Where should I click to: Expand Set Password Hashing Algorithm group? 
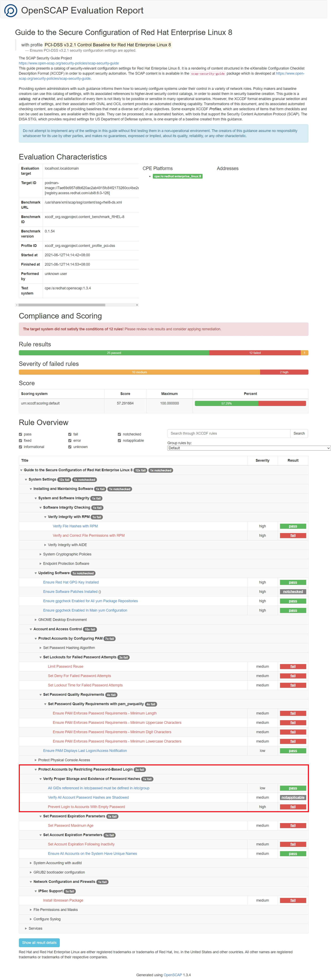(x=41, y=648)
